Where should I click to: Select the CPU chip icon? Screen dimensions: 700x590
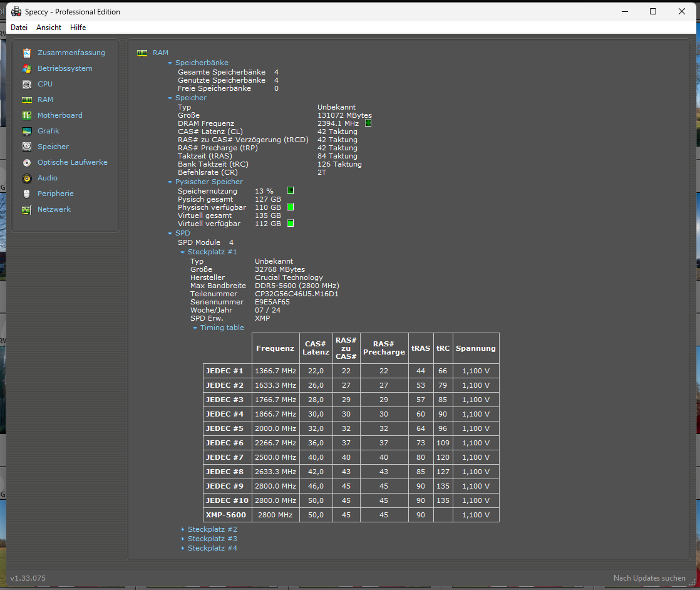(x=27, y=84)
